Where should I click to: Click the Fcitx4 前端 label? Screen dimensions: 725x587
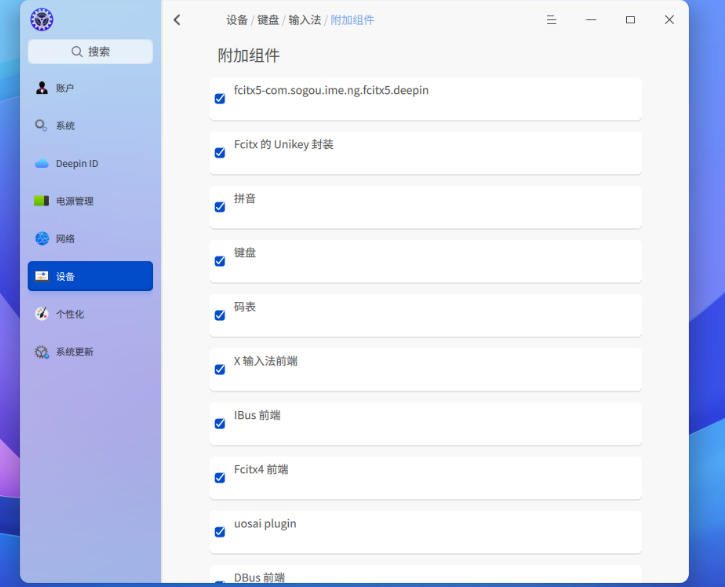click(261, 469)
